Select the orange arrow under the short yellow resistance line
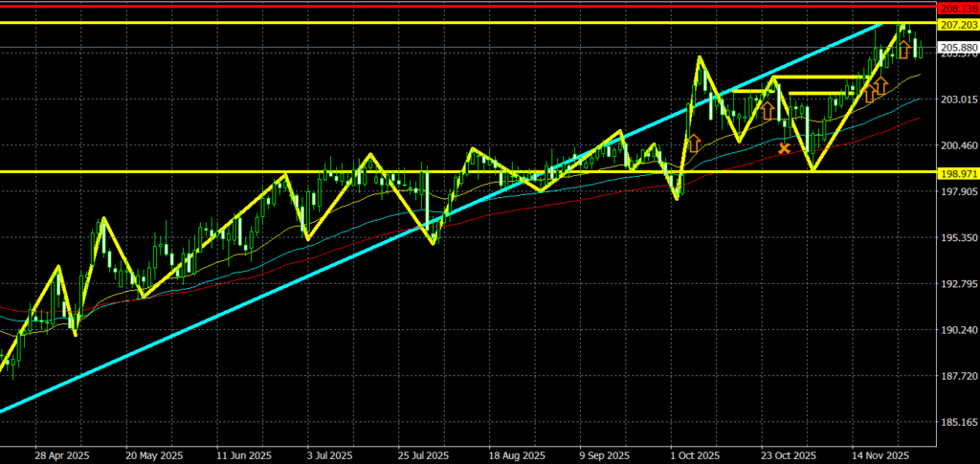Image resolution: width=980 pixels, height=464 pixels. click(x=767, y=110)
